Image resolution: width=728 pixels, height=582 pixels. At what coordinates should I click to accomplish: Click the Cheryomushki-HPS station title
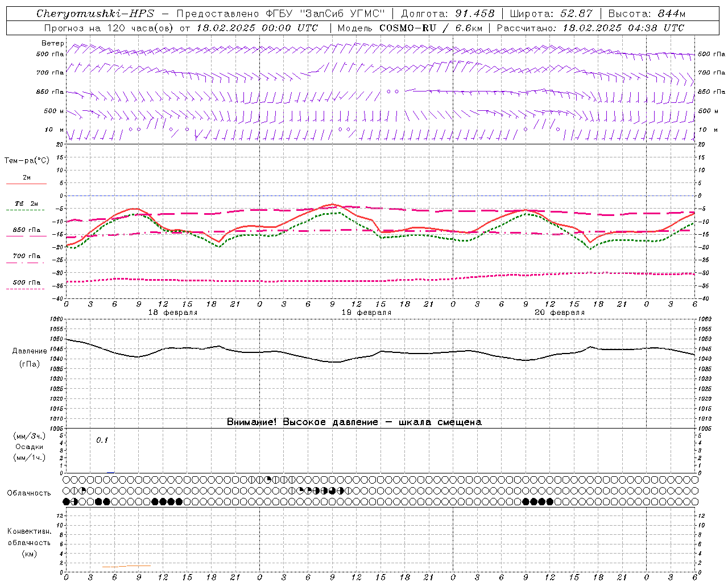(x=95, y=14)
